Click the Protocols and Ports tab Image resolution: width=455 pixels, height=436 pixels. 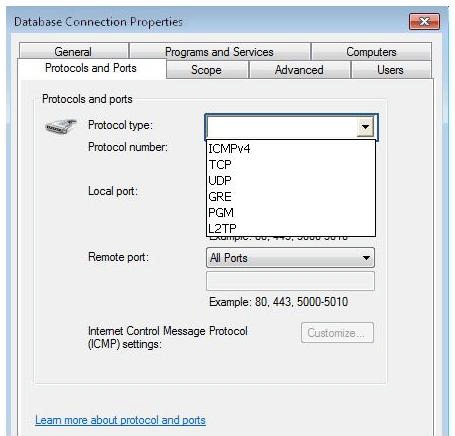[x=91, y=68]
